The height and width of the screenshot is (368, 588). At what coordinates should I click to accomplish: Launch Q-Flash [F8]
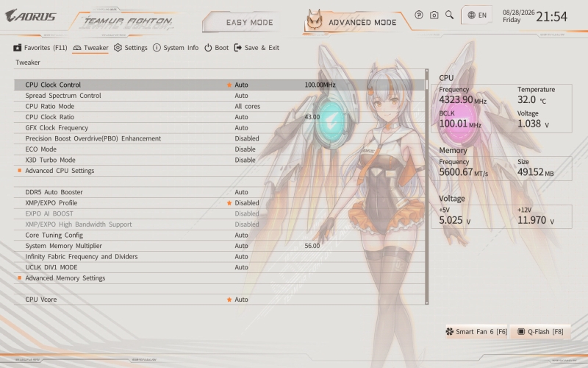[x=540, y=332]
